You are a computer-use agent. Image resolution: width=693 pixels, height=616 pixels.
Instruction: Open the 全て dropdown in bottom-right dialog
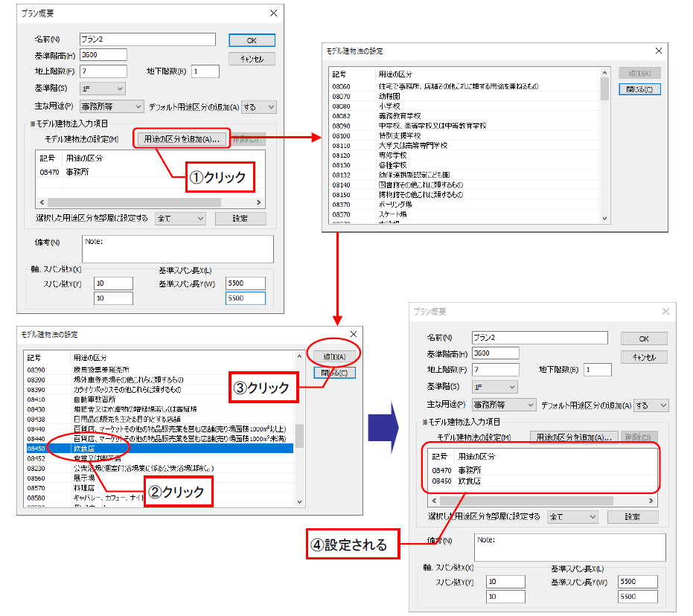[572, 516]
